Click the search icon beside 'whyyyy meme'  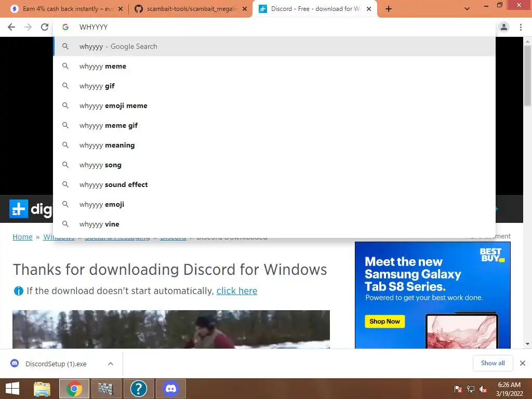[x=65, y=66]
